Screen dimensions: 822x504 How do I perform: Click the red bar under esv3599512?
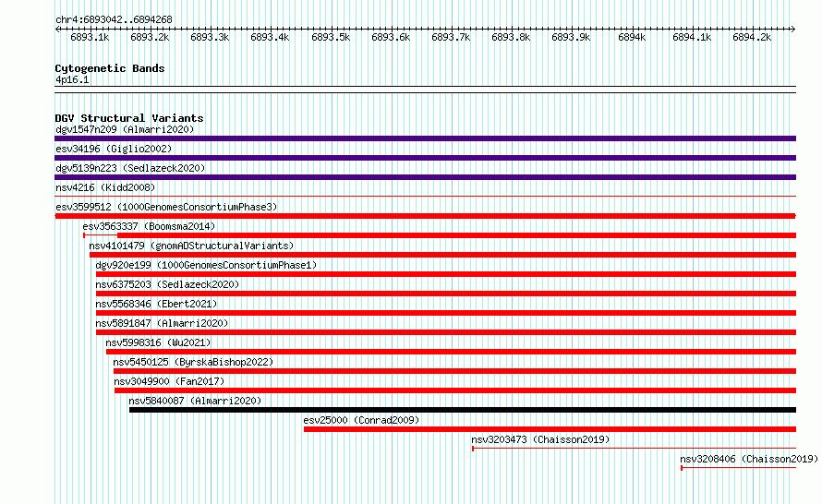[x=425, y=216]
